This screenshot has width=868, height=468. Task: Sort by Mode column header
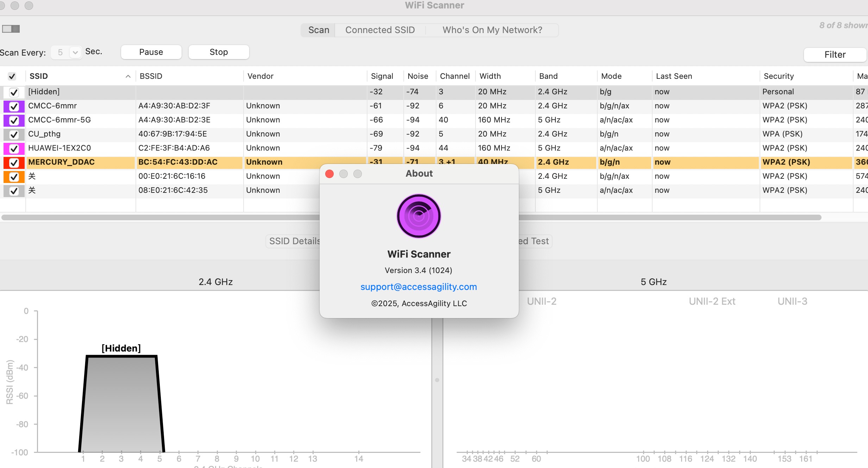[x=624, y=76]
